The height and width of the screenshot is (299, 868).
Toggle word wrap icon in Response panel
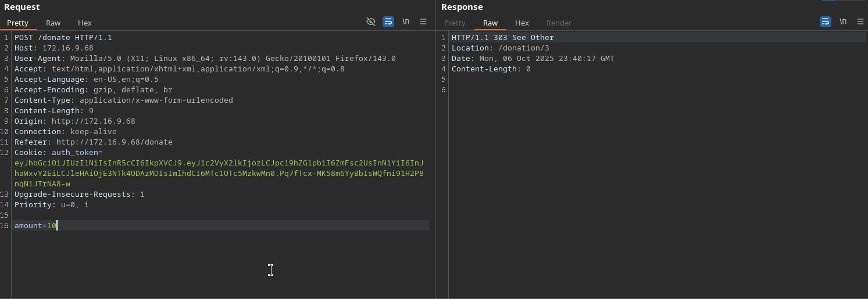[825, 21]
